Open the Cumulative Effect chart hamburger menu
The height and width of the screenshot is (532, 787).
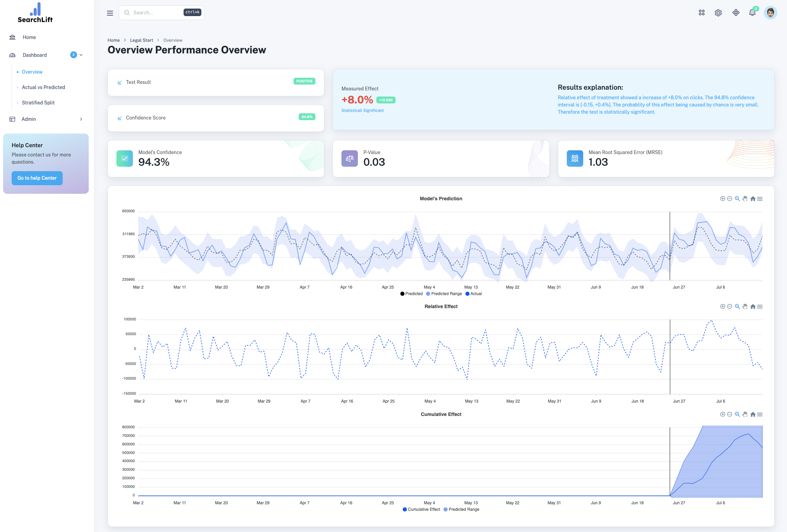(x=760, y=414)
